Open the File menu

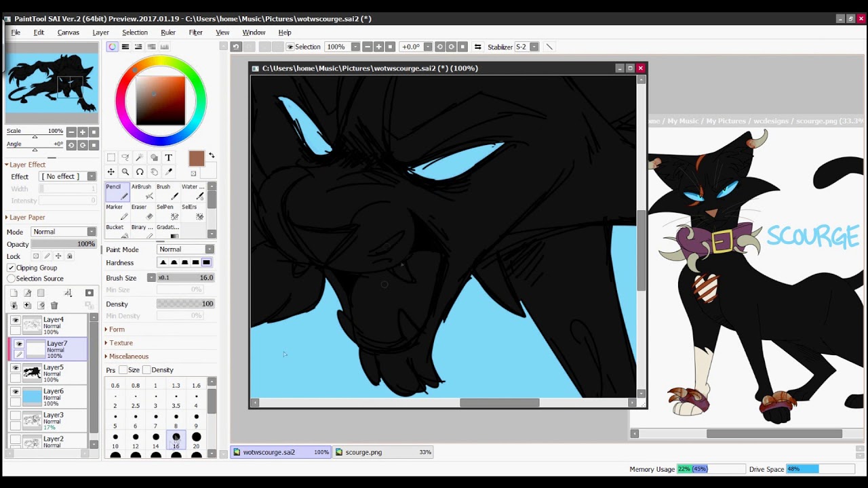coord(16,33)
